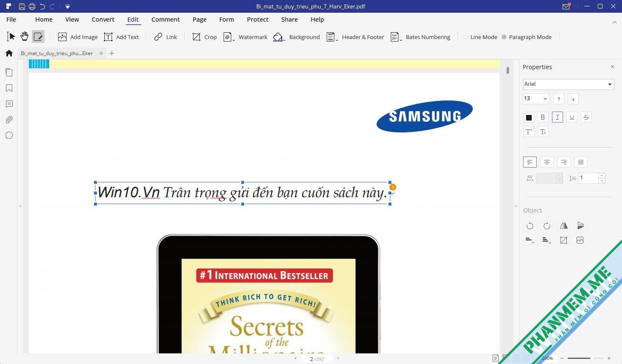
Task: Switch to single page view icon
Action: click(x=496, y=358)
